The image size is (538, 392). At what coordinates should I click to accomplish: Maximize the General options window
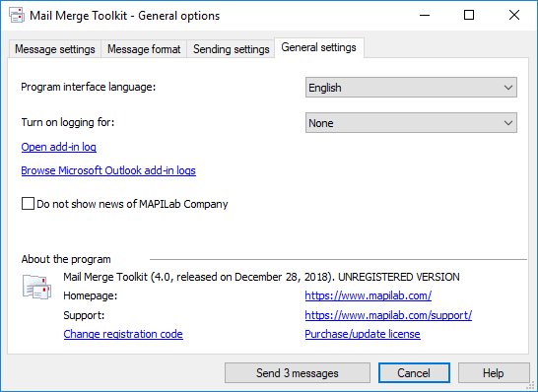tap(469, 15)
